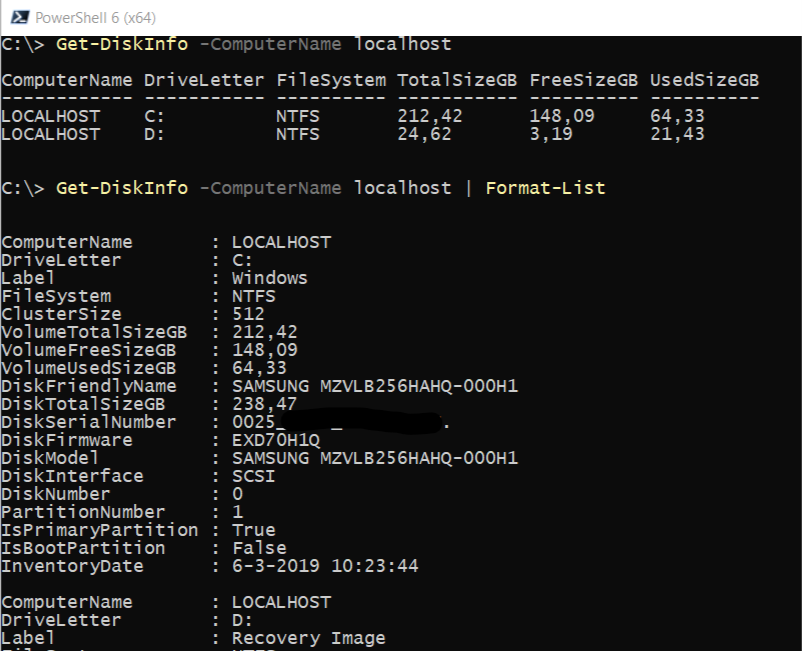
Task: Click the 3,19 free size value
Action: (x=551, y=134)
